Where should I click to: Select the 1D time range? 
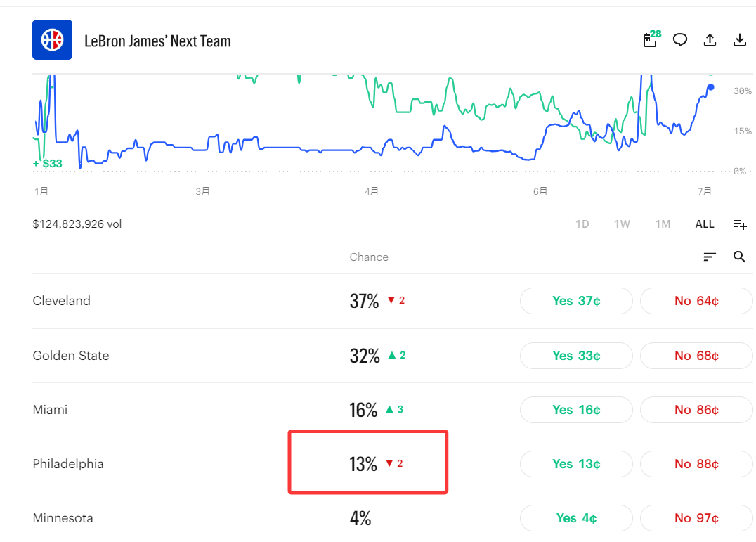point(582,224)
